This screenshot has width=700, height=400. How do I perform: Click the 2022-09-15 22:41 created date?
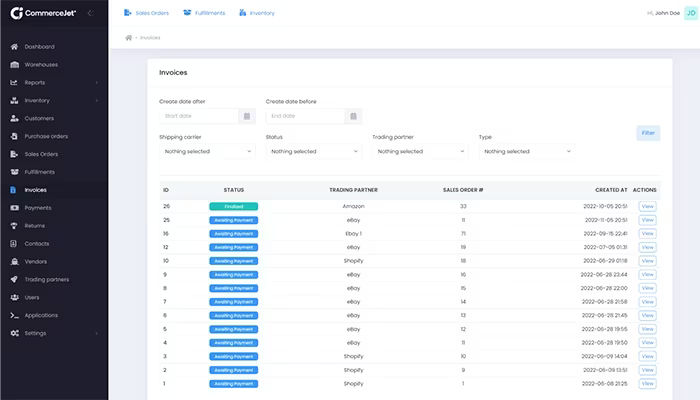605,233
